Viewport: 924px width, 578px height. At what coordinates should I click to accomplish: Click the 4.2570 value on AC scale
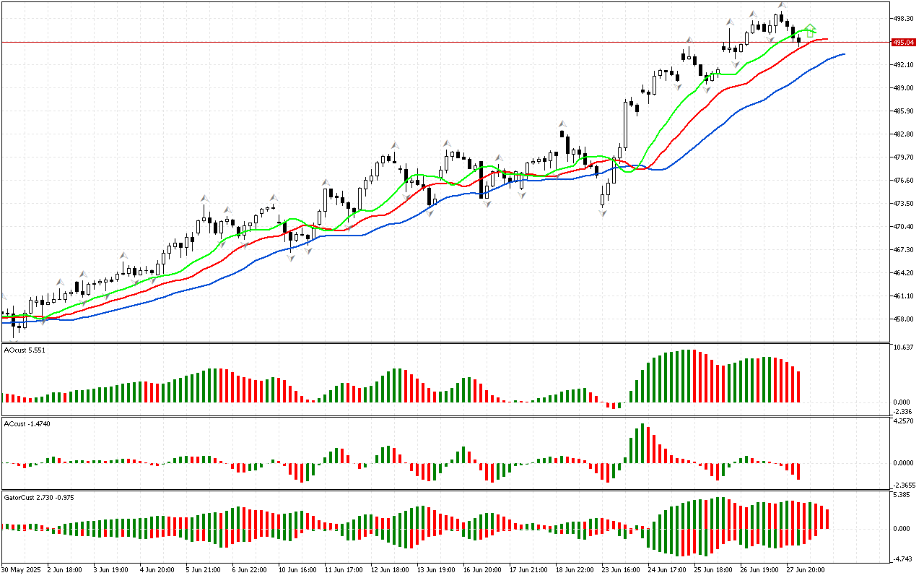click(x=904, y=421)
